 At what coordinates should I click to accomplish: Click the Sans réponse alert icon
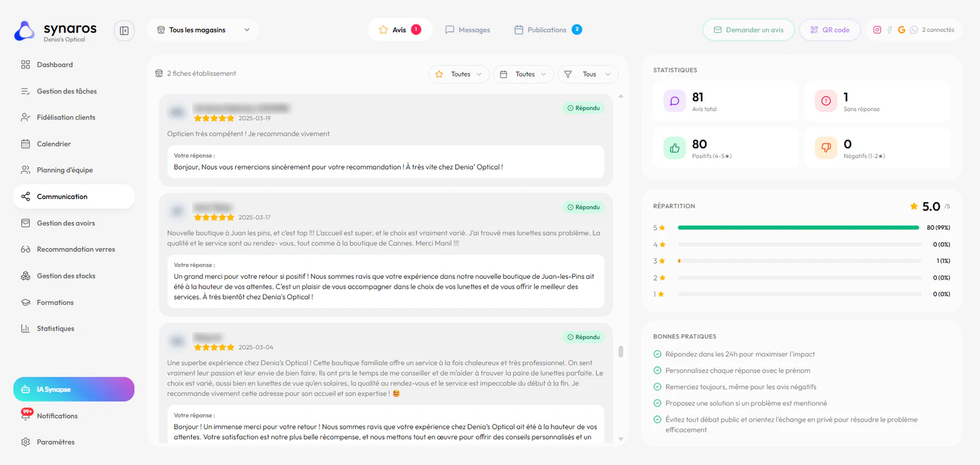pos(826,101)
